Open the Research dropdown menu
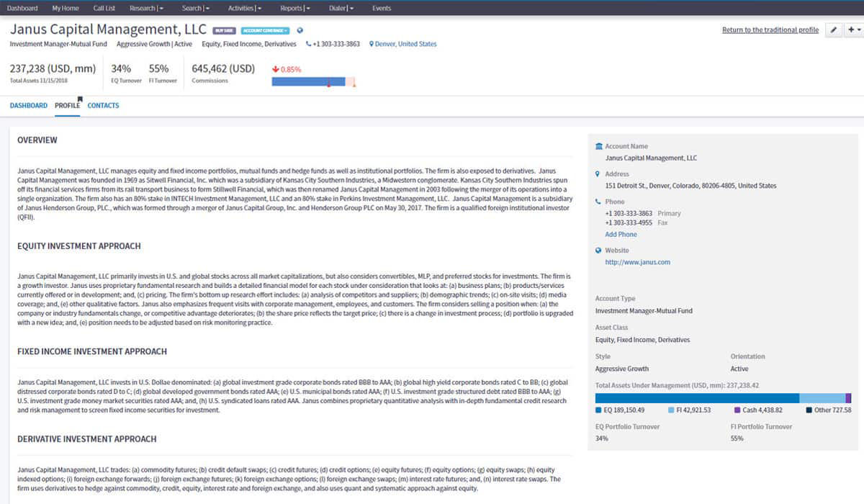The width and height of the screenshot is (864, 504). [146, 8]
